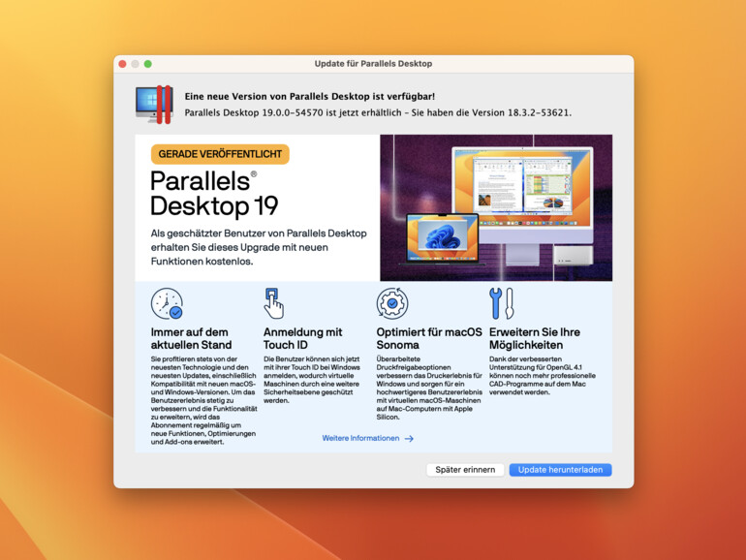Click paragraph starting 'Die Benutzer können sich jetzt'
746x560 pixels.
click(x=312, y=380)
